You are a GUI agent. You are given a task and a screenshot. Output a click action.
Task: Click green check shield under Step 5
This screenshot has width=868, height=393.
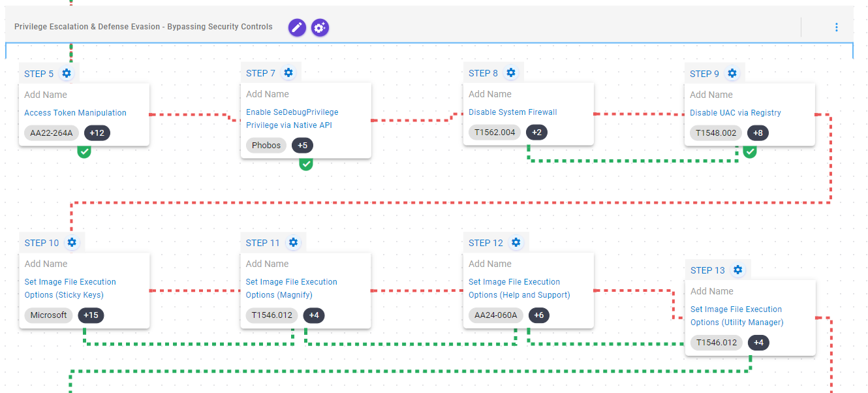pyautogui.click(x=84, y=151)
